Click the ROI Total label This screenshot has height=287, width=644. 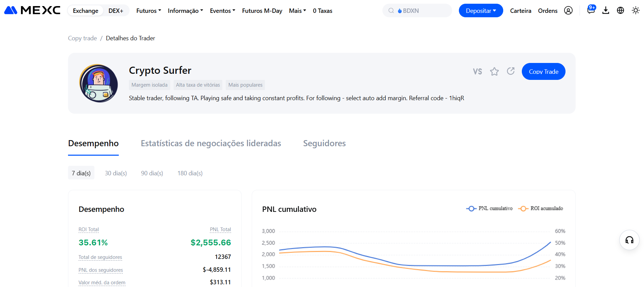coord(89,229)
